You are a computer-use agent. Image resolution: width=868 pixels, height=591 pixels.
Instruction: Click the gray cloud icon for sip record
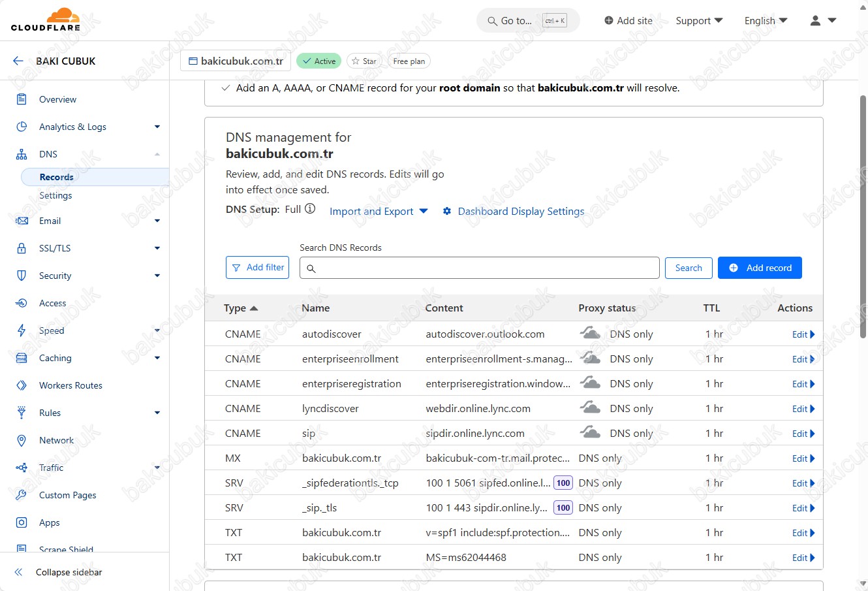pos(590,433)
